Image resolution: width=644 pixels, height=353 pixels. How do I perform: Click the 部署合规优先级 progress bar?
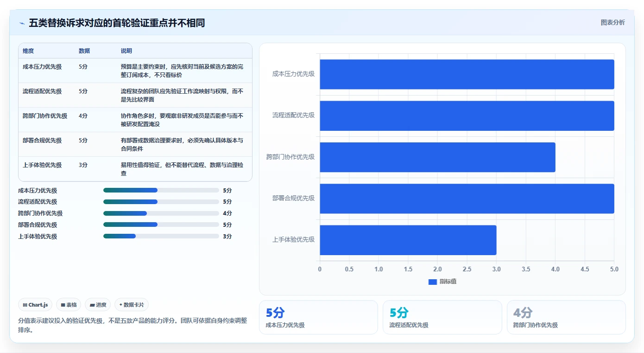pos(161,225)
